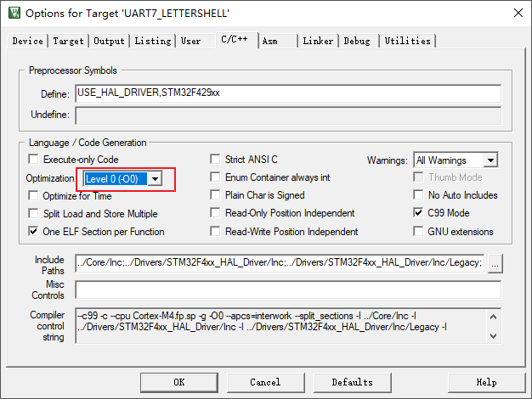Click the Define preprocessor symbols field

pyautogui.click(x=288, y=93)
